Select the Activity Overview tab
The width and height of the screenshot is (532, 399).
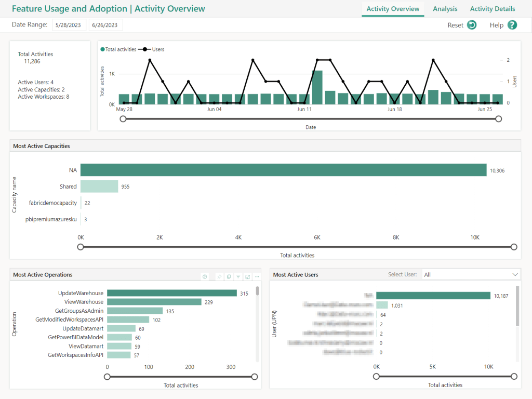click(x=393, y=9)
